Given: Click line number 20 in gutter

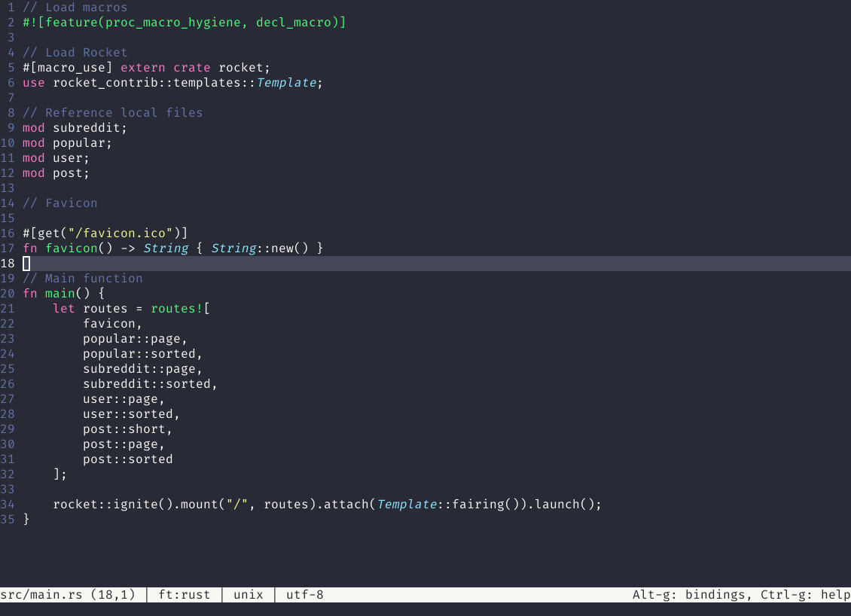Looking at the screenshot, I should coord(8,294).
